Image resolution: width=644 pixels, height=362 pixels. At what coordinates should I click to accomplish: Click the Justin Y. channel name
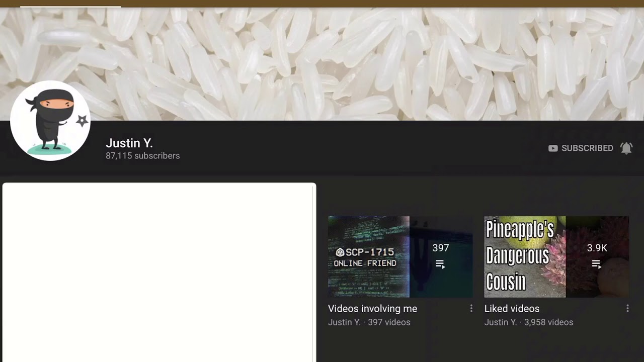(x=129, y=143)
